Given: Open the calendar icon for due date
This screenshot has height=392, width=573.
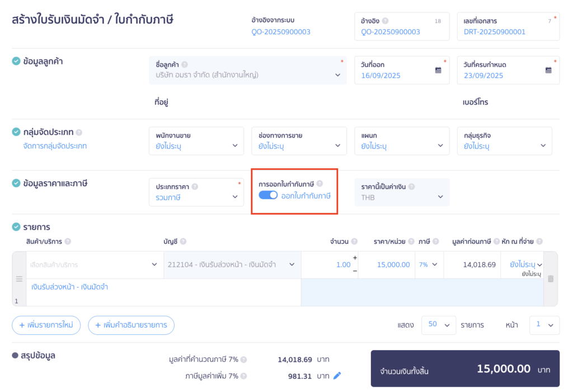Looking at the screenshot, I should coord(548,70).
